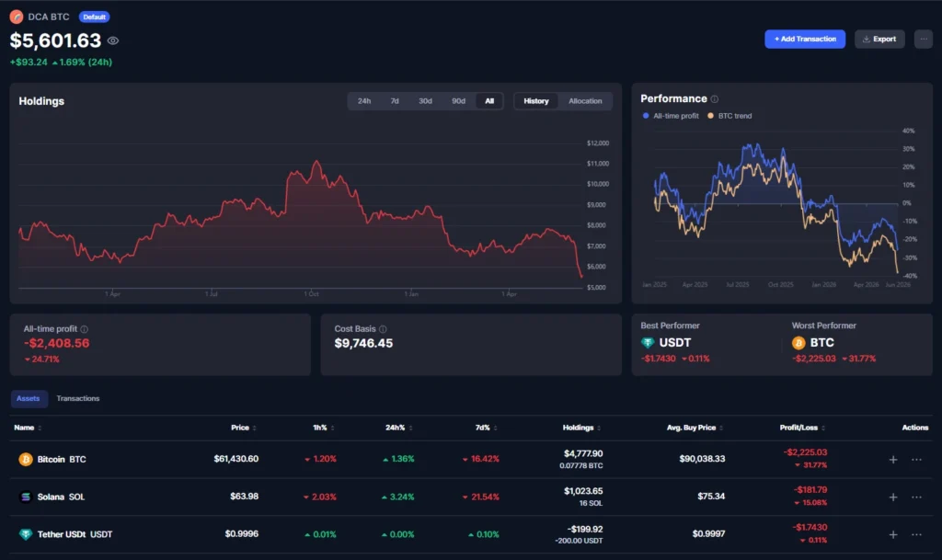Click the Performance info icon
This screenshot has height=560, width=942.
coord(714,99)
